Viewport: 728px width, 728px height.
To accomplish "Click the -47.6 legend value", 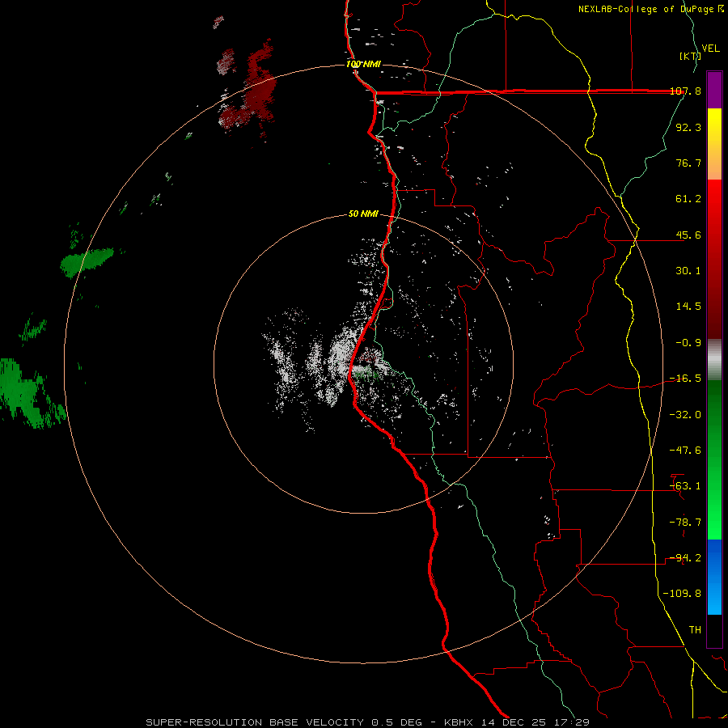I will 686,451.
